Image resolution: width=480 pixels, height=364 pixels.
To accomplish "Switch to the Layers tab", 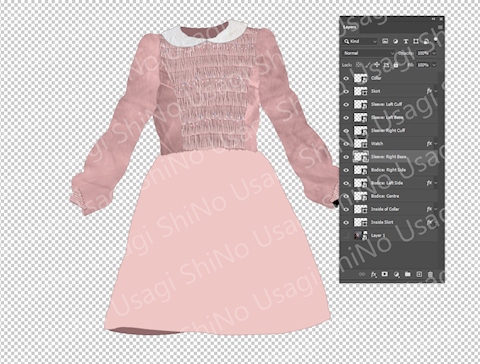I will (350, 27).
